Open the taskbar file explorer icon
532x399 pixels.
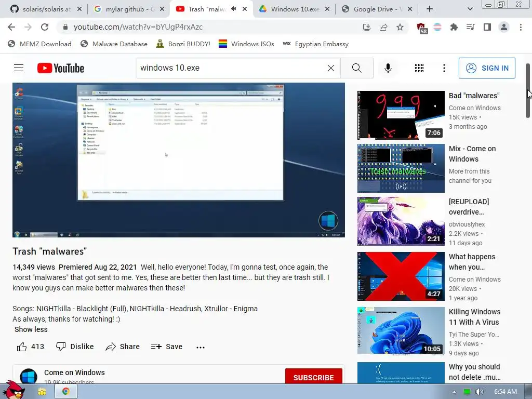pos(42,392)
